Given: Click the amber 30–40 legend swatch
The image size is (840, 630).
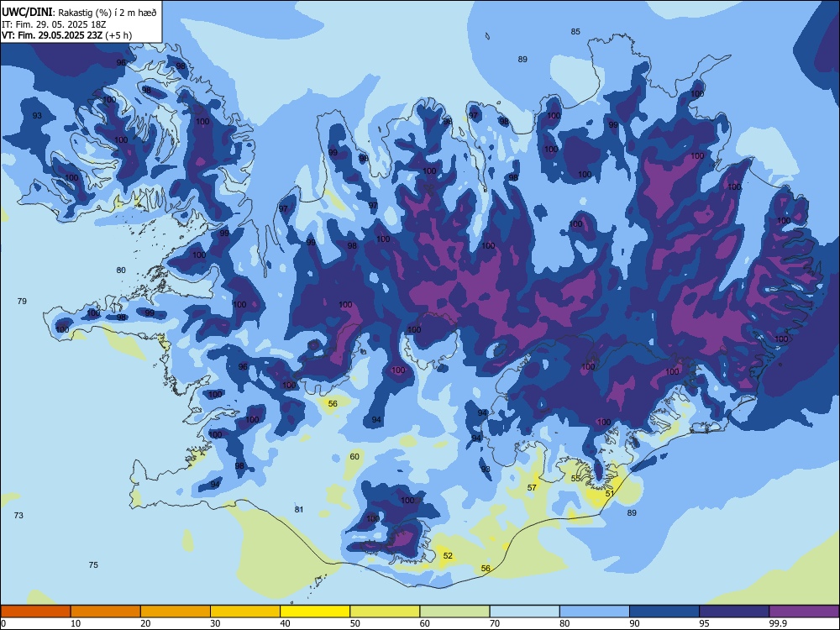Looking at the screenshot, I should tap(245, 612).
